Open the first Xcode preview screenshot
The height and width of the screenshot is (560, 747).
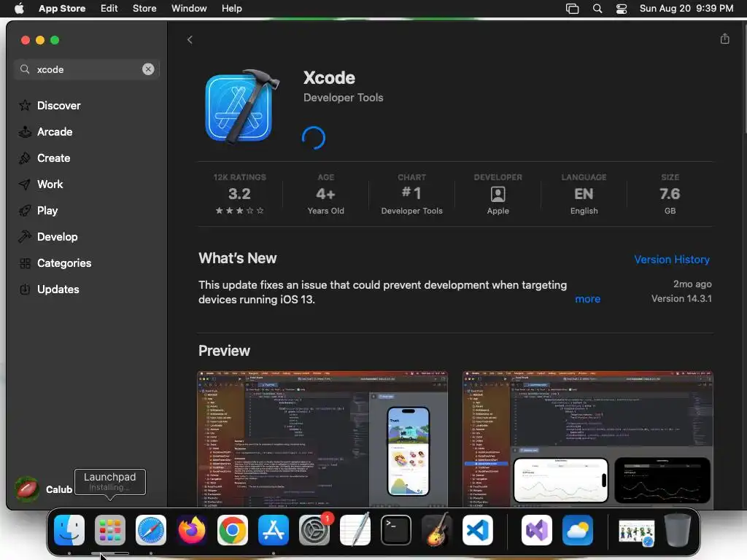(x=322, y=438)
